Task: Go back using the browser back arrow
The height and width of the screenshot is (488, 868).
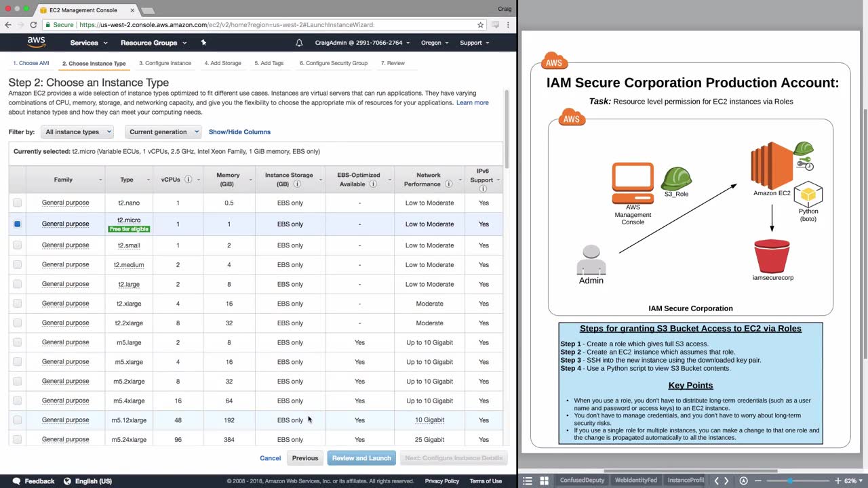Action: click(x=8, y=25)
